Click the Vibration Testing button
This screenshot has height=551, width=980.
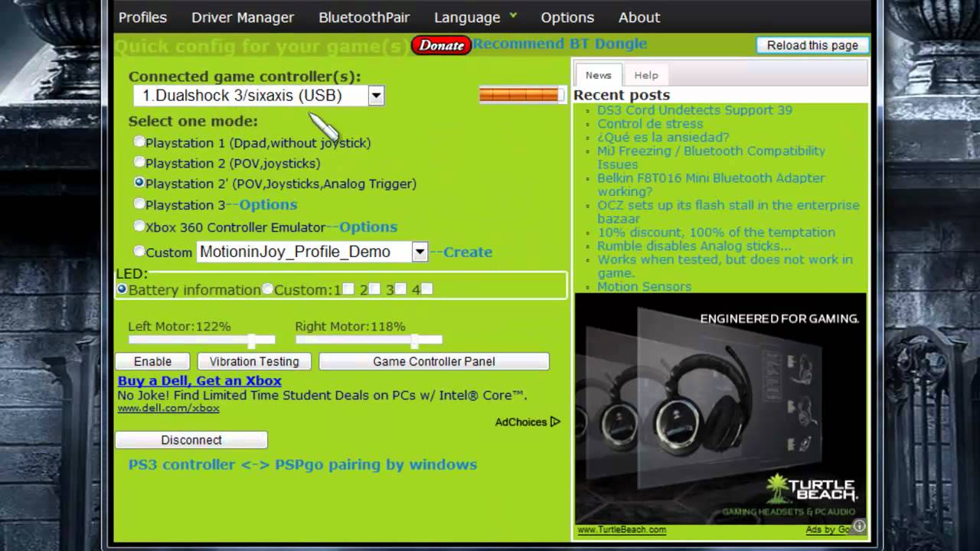254,361
